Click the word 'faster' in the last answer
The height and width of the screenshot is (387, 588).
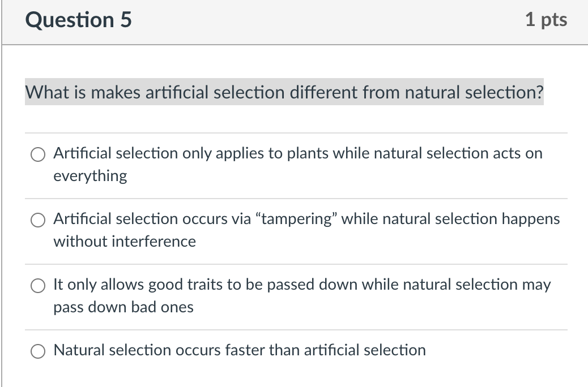tap(244, 350)
